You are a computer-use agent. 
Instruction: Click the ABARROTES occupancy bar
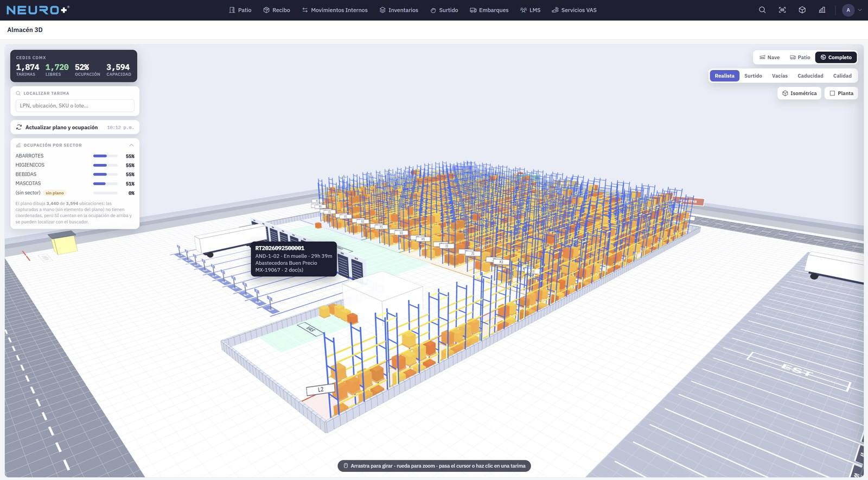point(105,156)
